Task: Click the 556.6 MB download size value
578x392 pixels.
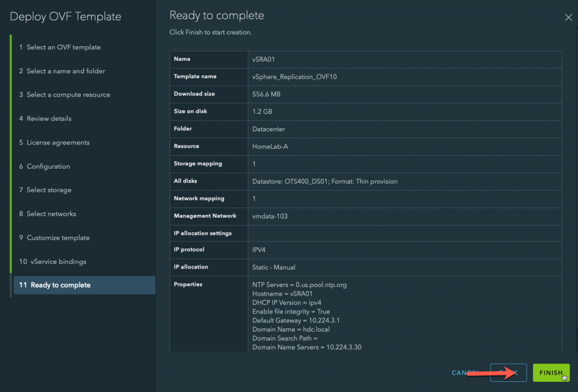Action: tap(266, 94)
